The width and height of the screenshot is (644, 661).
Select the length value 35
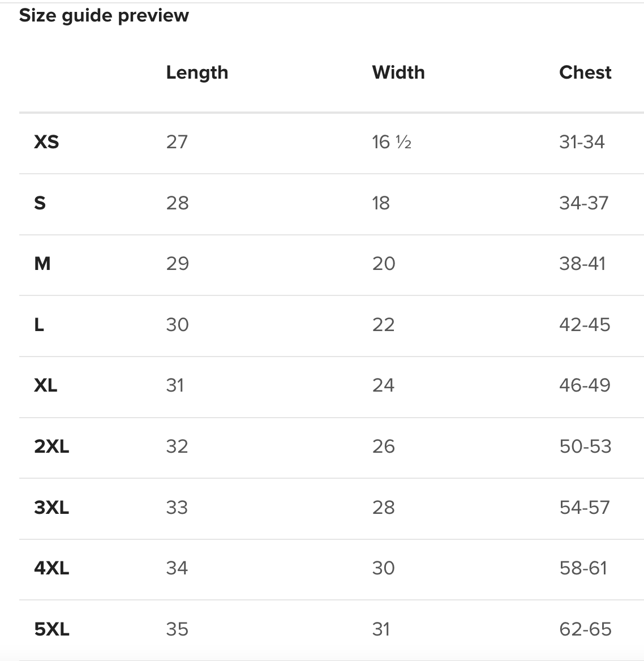177,629
